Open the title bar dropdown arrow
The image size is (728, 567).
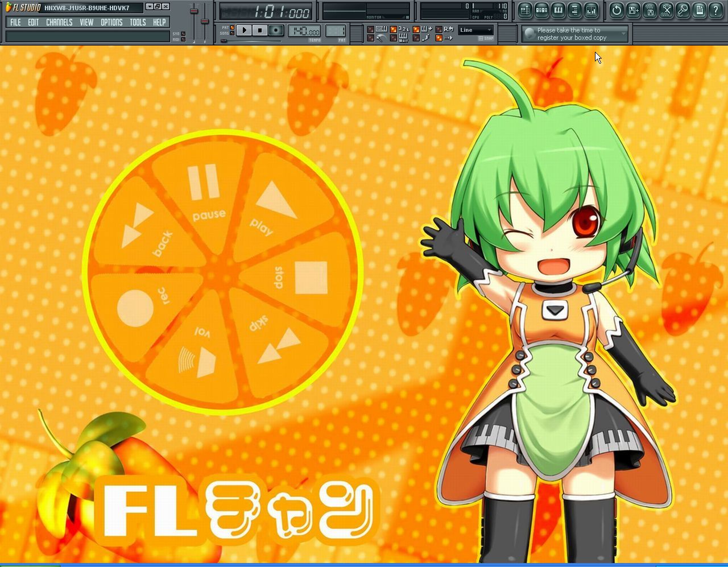[149, 7]
